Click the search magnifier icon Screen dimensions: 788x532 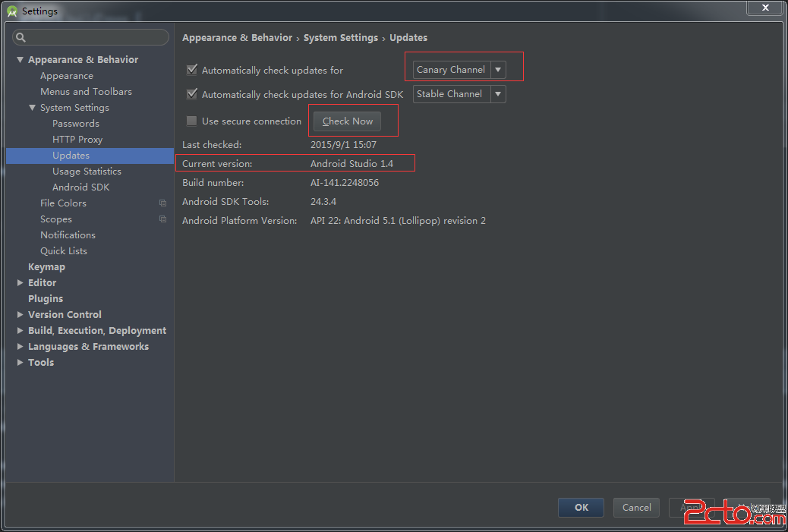pyautogui.click(x=20, y=37)
